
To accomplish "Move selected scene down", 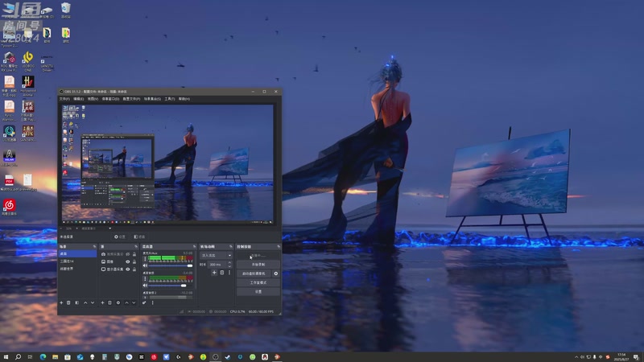I will coord(93,303).
